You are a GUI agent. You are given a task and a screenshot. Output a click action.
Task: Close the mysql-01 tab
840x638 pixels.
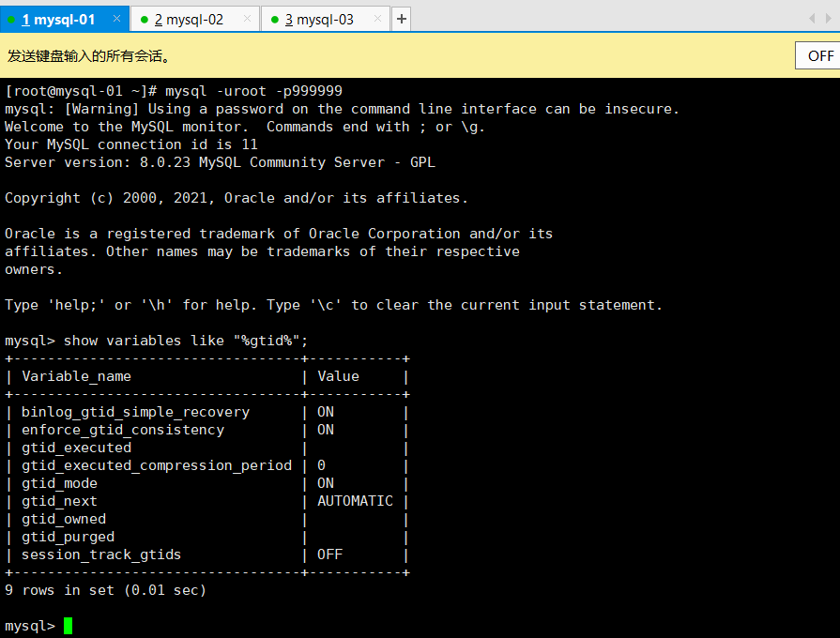click(x=116, y=19)
